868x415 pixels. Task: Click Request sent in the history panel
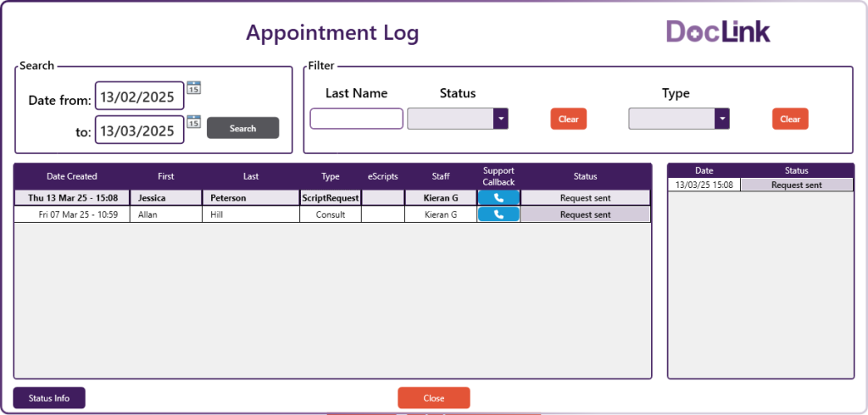797,185
